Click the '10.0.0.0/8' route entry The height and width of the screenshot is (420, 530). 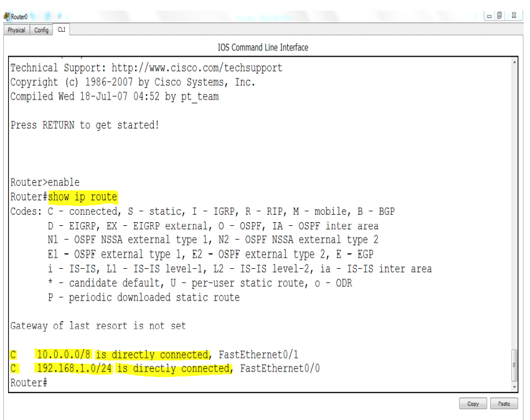64,354
